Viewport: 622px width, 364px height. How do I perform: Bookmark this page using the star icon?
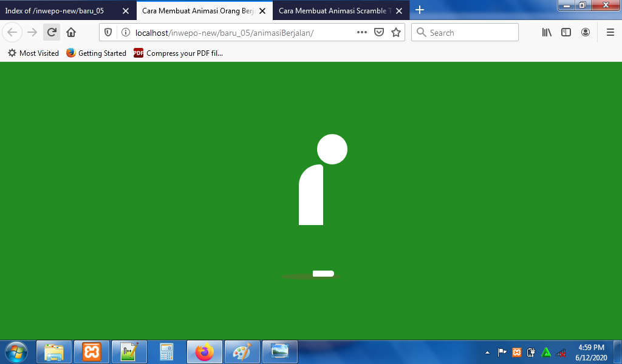[x=395, y=32]
